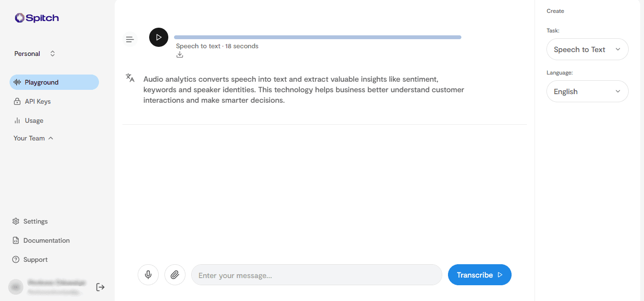Click the logout icon next to profile
This screenshot has width=644, height=301.
coord(100,287)
